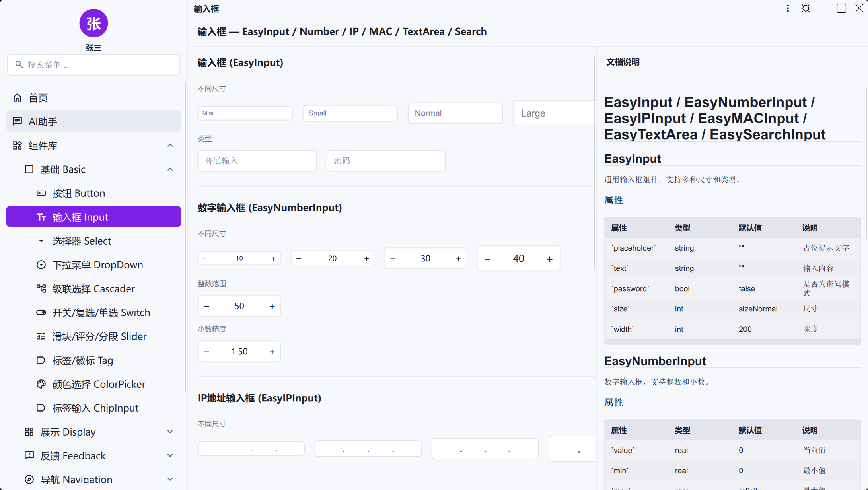Focus the 搜索菜单 search field
868x490 pixels.
point(93,65)
